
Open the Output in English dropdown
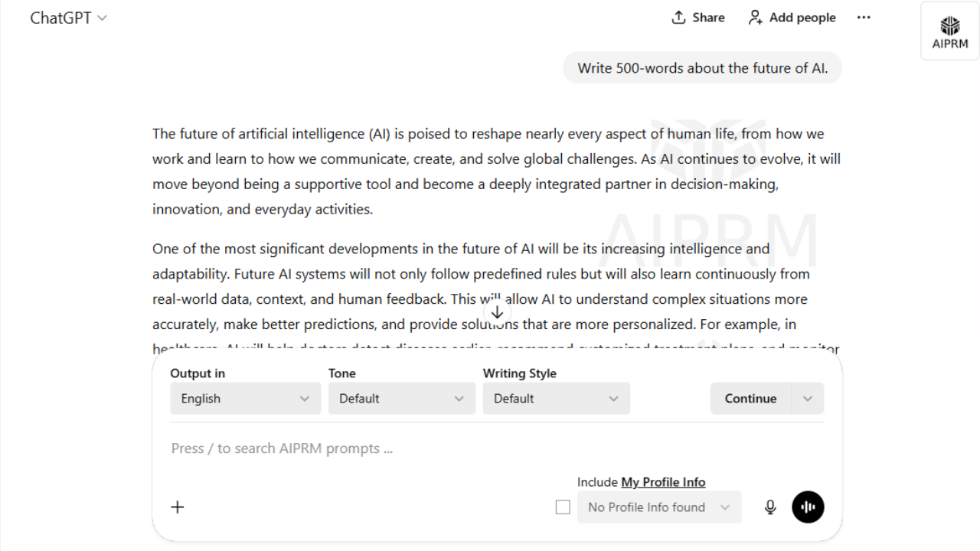(246, 399)
